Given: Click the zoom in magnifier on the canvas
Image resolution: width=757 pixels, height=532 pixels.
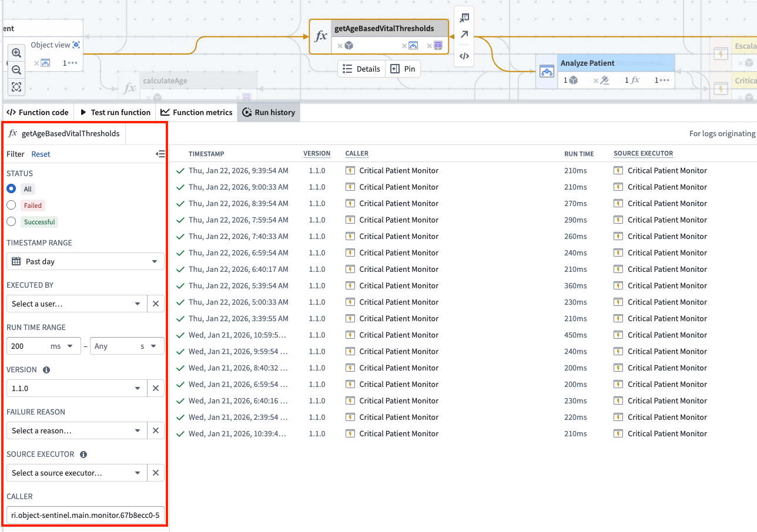Looking at the screenshot, I should pyautogui.click(x=16, y=53).
